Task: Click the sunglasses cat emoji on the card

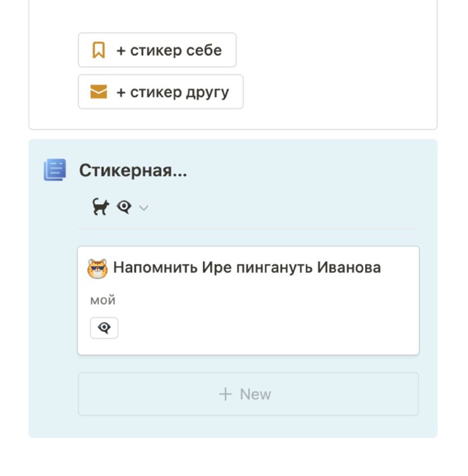Action: [98, 268]
